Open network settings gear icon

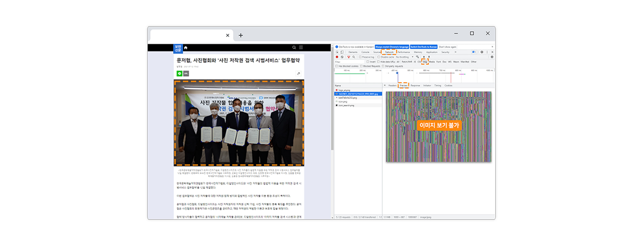click(492, 57)
